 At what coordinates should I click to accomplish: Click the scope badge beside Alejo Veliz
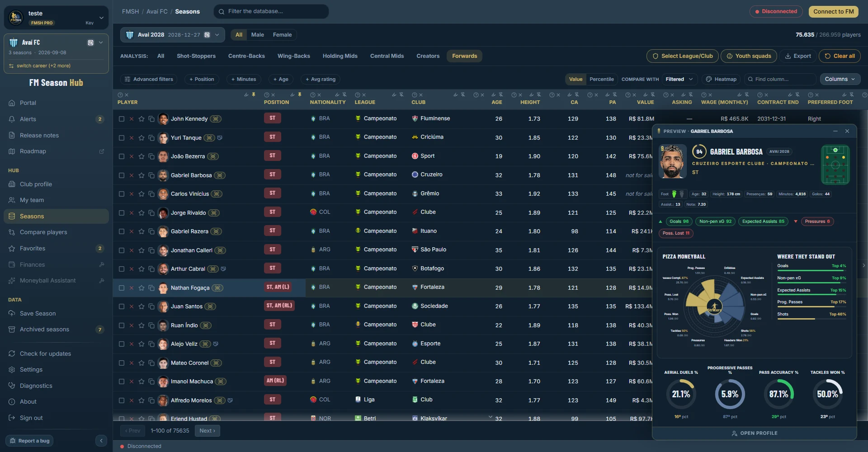coord(205,344)
